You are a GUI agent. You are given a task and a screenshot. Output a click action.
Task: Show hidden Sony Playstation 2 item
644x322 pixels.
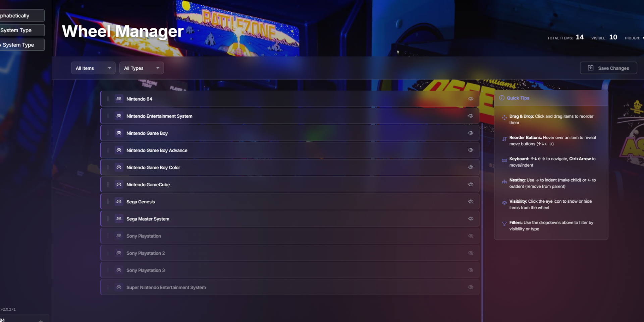(471, 253)
